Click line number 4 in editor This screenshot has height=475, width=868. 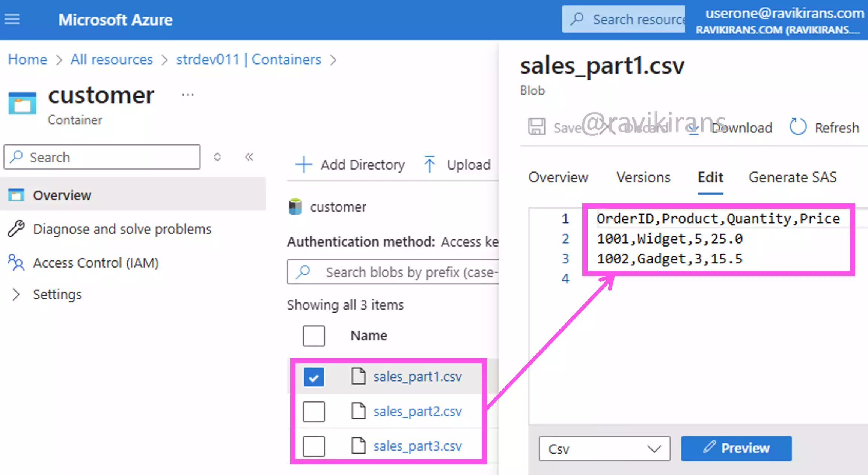(565, 278)
